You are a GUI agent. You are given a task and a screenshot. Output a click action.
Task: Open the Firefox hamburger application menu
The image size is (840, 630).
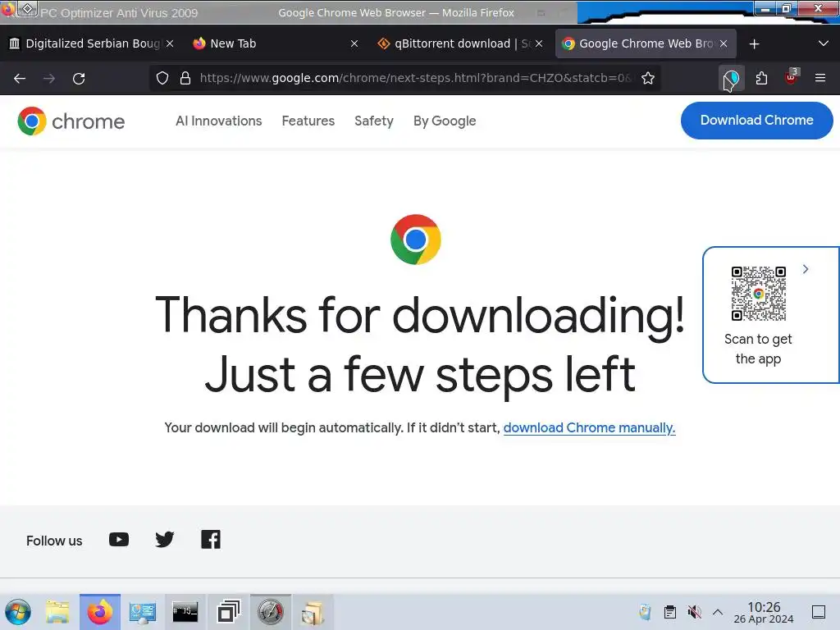(x=820, y=78)
